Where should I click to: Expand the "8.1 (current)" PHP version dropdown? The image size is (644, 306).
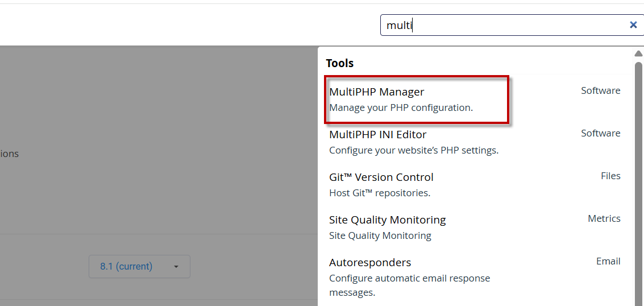tap(139, 266)
